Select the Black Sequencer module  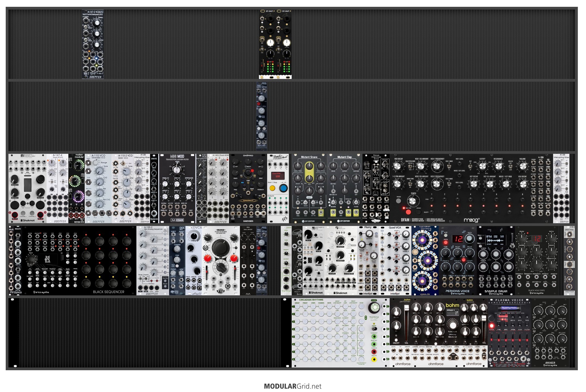[x=79, y=261]
